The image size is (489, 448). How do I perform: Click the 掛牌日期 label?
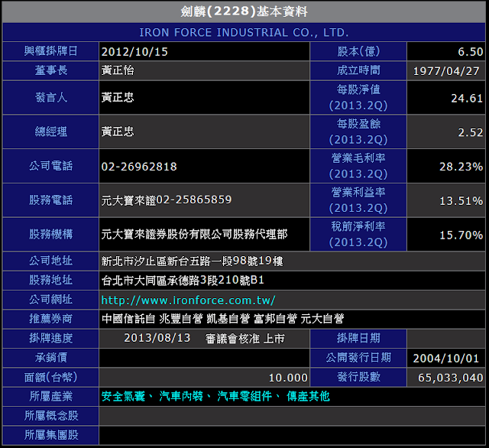pyautogui.click(x=358, y=339)
